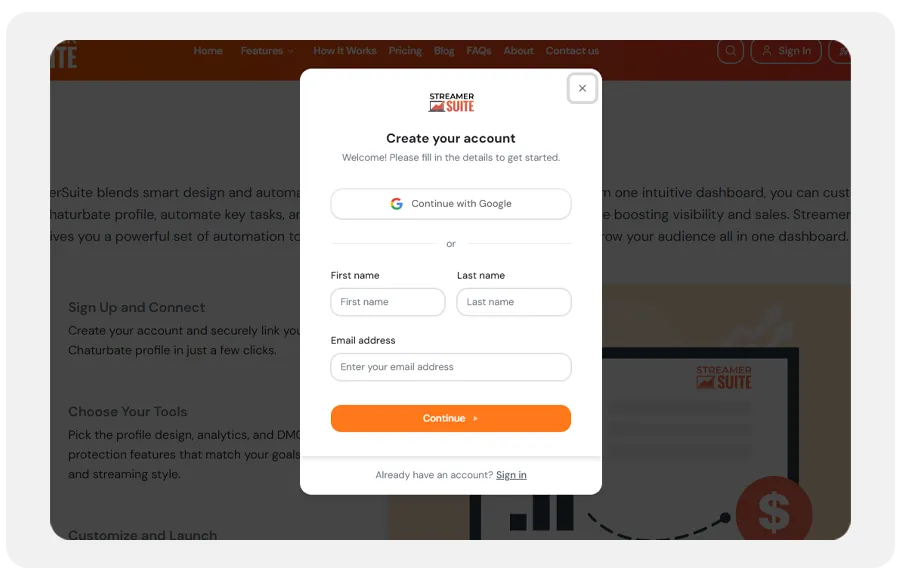Focus the First name field

[x=387, y=302]
